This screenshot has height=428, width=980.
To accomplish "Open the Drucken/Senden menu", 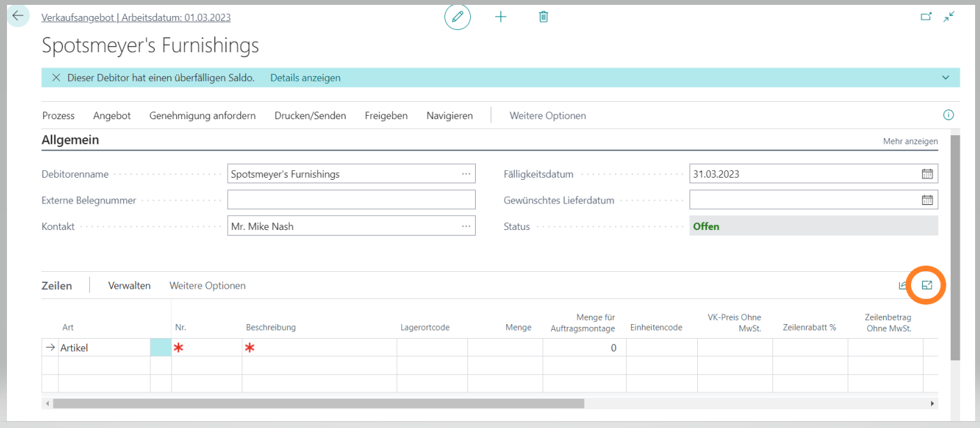I will click(310, 116).
